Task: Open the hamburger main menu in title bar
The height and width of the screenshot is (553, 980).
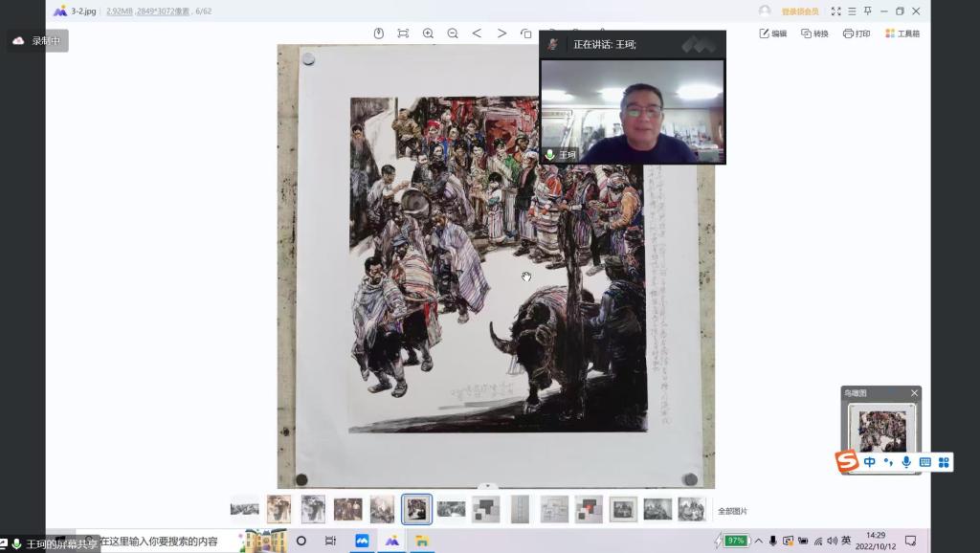Action: (852, 11)
